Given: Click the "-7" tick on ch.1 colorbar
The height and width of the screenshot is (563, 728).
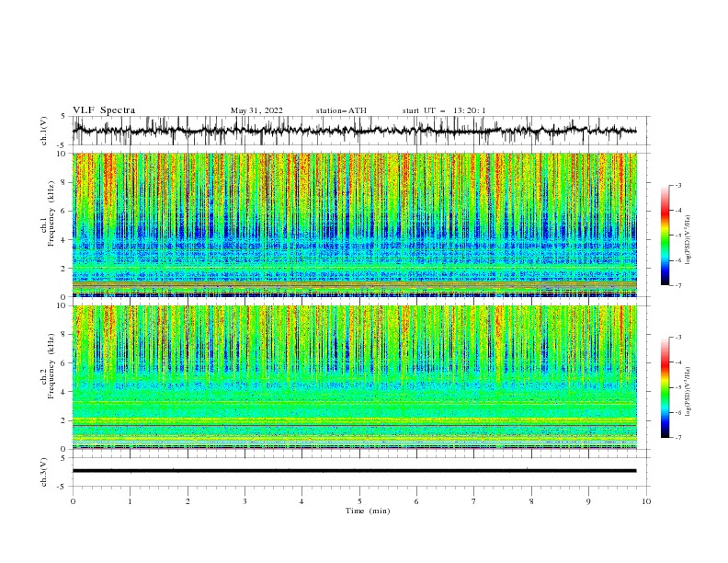Looking at the screenshot, I should coord(678,286).
